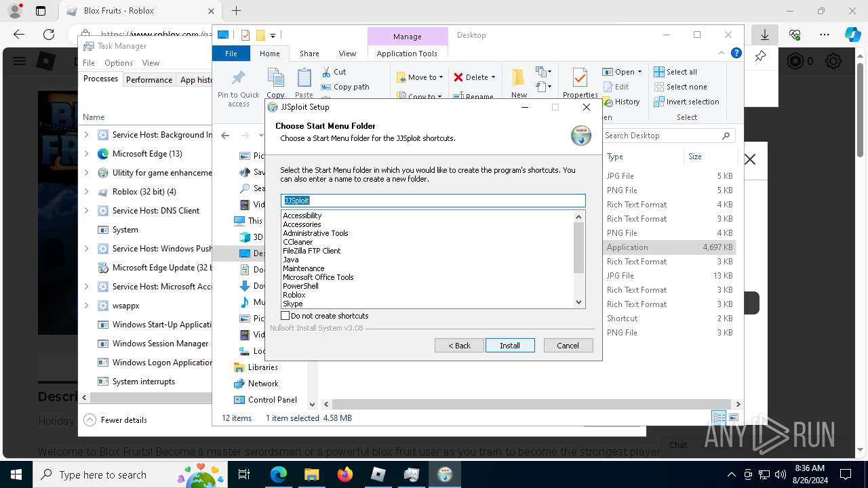868x488 pixels.
Task: Open the Open dropdown in ribbon
Action: tap(622, 72)
